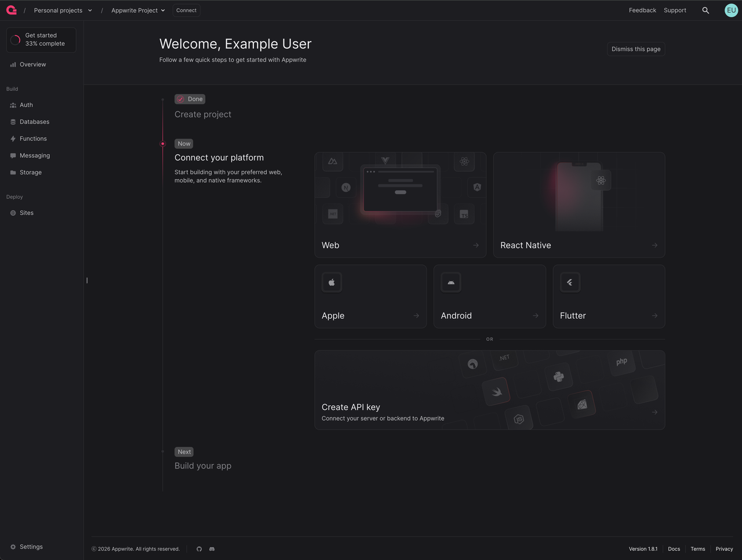Click the Appwrite logo icon
The image size is (742, 560).
point(12,10)
